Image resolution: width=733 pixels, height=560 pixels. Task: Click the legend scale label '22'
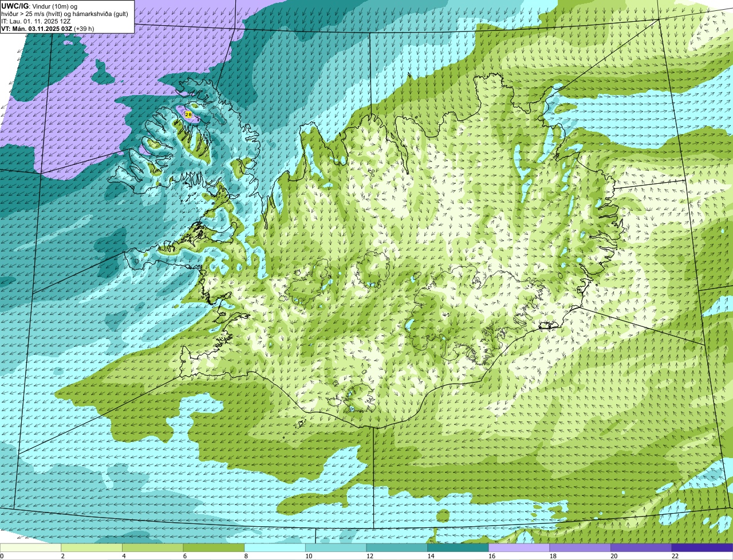(675, 556)
